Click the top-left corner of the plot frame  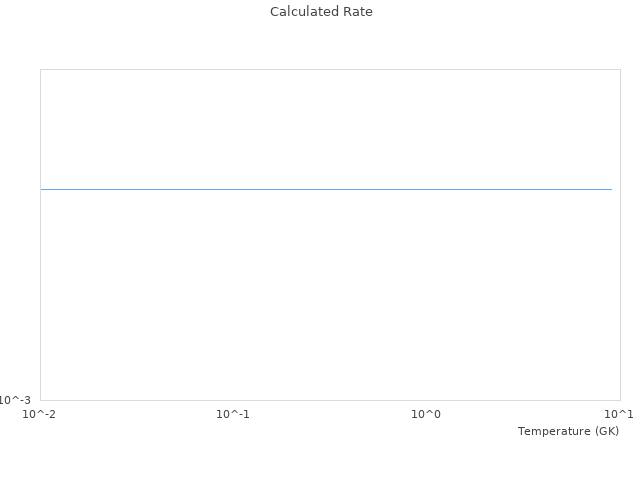(41, 69)
